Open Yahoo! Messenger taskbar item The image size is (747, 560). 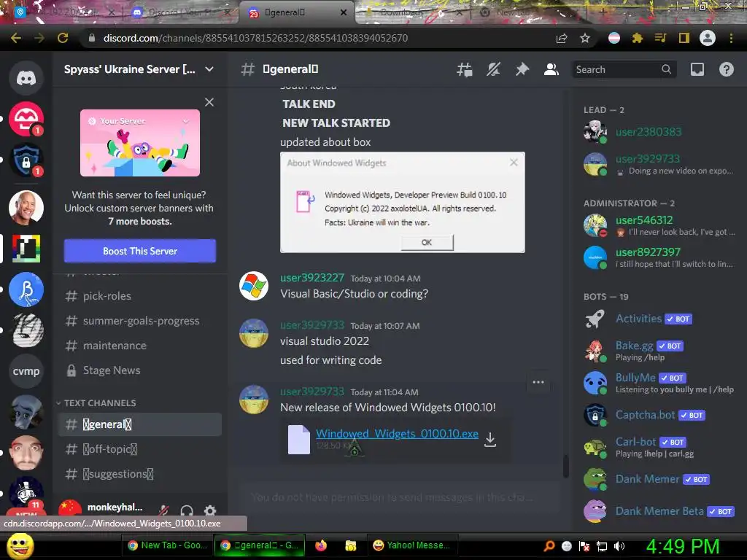[412, 545]
